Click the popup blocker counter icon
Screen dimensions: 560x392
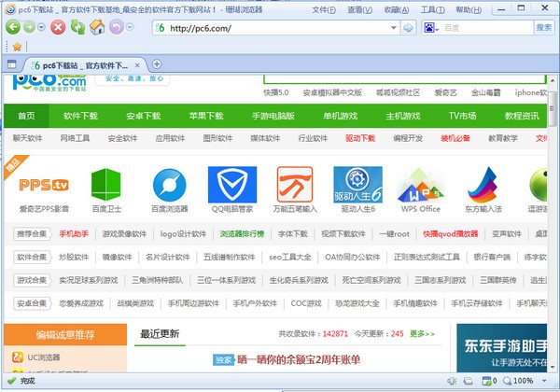tap(489, 381)
